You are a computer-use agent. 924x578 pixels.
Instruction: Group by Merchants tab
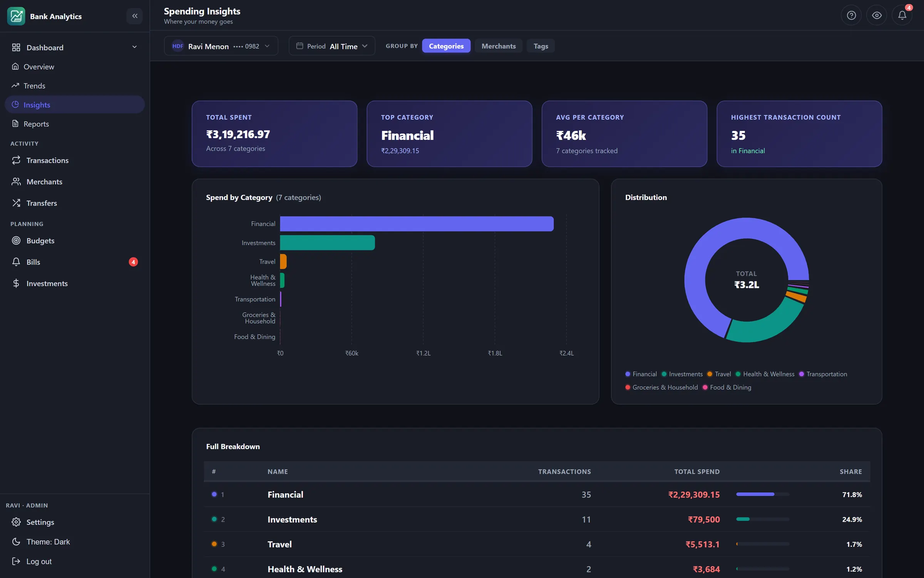499,46
